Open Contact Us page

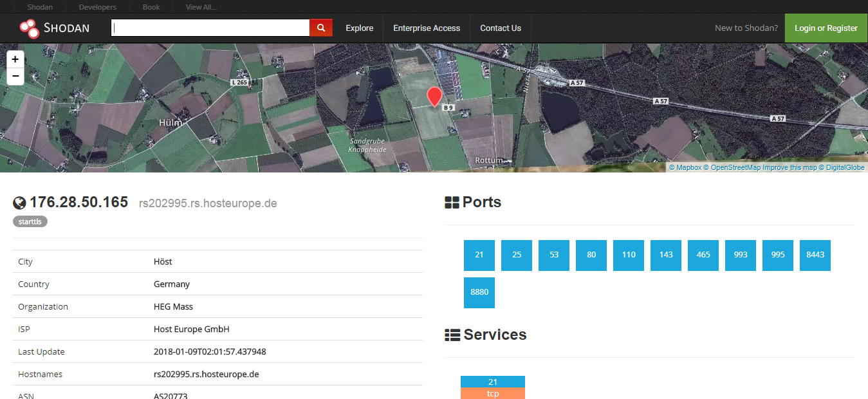(x=501, y=28)
